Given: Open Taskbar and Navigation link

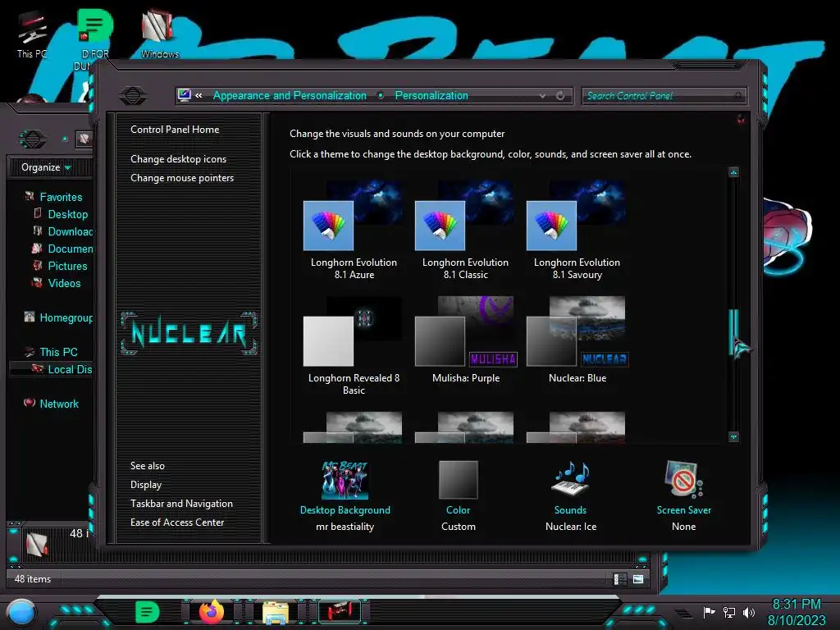Looking at the screenshot, I should (181, 504).
